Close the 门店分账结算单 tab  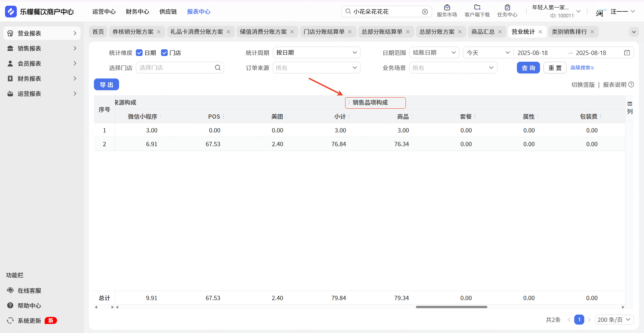click(350, 32)
